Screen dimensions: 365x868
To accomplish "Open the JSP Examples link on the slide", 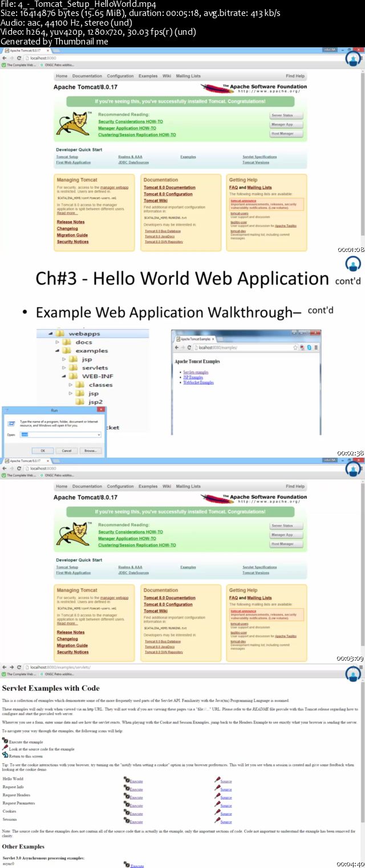I will pyautogui.click(x=193, y=377).
